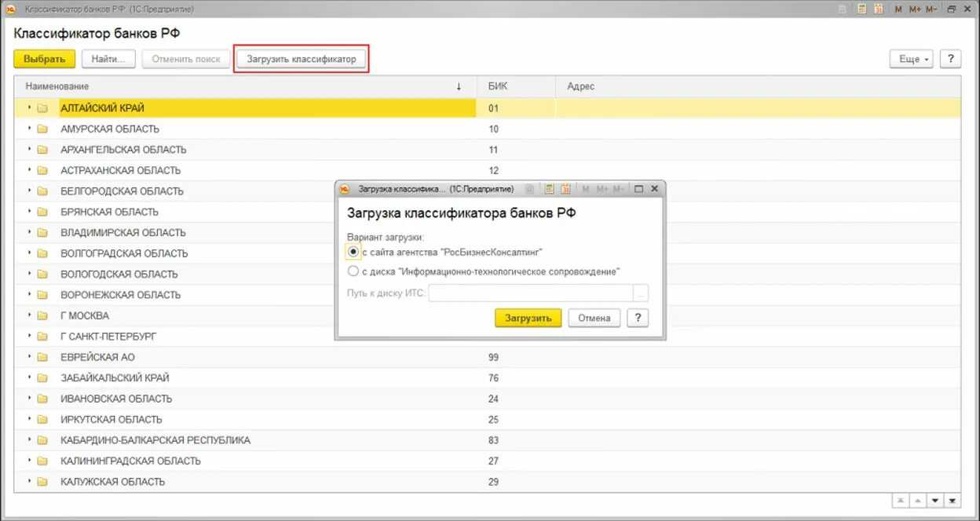Open help with the main toolbar question mark
This screenshot has height=521, width=980.
click(x=951, y=59)
